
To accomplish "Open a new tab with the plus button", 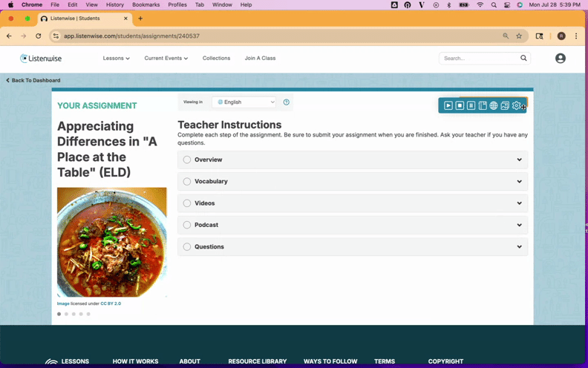I will tap(140, 19).
